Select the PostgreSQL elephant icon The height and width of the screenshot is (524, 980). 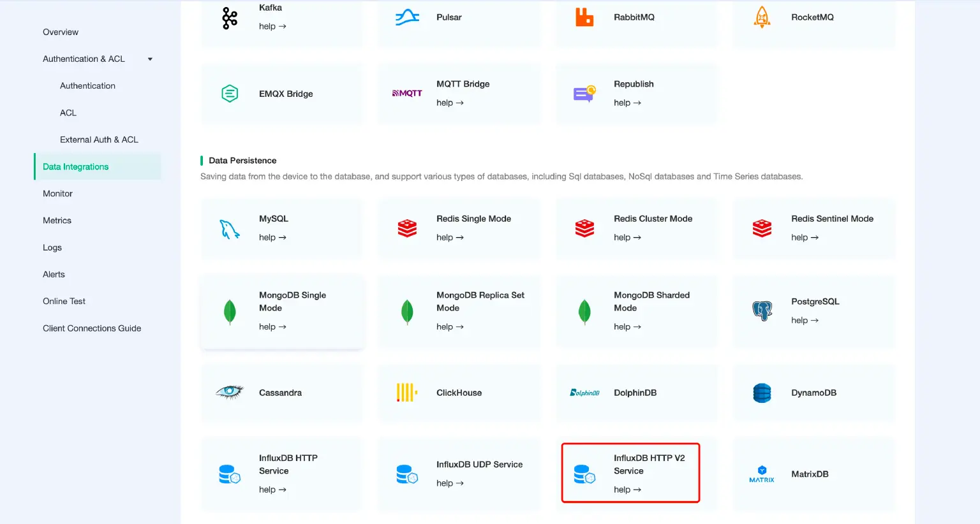(x=761, y=311)
